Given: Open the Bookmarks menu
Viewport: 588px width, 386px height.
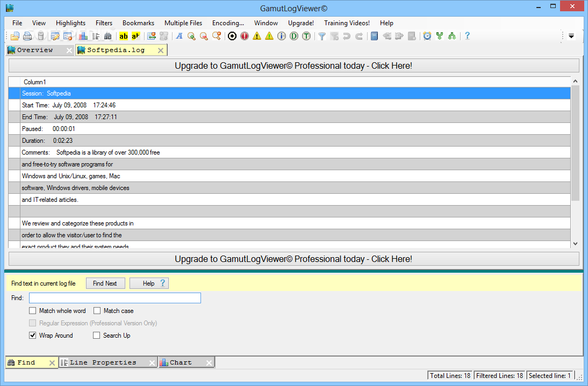Looking at the screenshot, I should (x=138, y=23).
